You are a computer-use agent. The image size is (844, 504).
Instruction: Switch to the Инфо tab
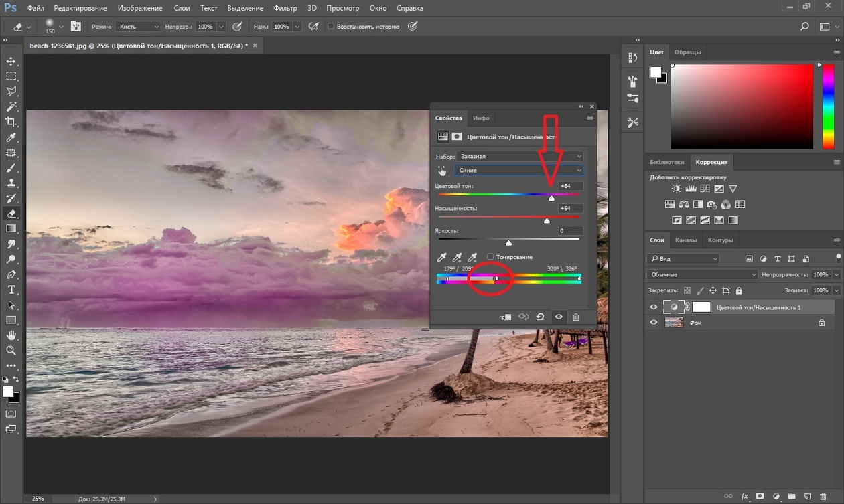point(481,118)
